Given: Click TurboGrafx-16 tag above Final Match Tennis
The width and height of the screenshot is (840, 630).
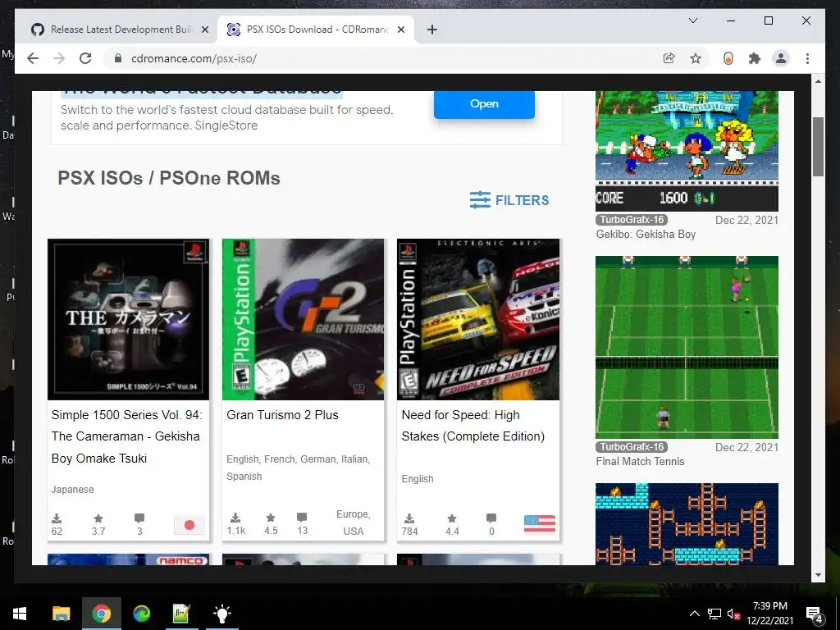Looking at the screenshot, I should coord(632,447).
